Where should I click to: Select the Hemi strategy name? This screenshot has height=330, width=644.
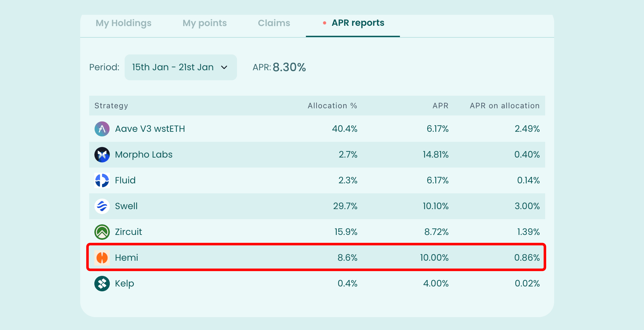(x=127, y=258)
